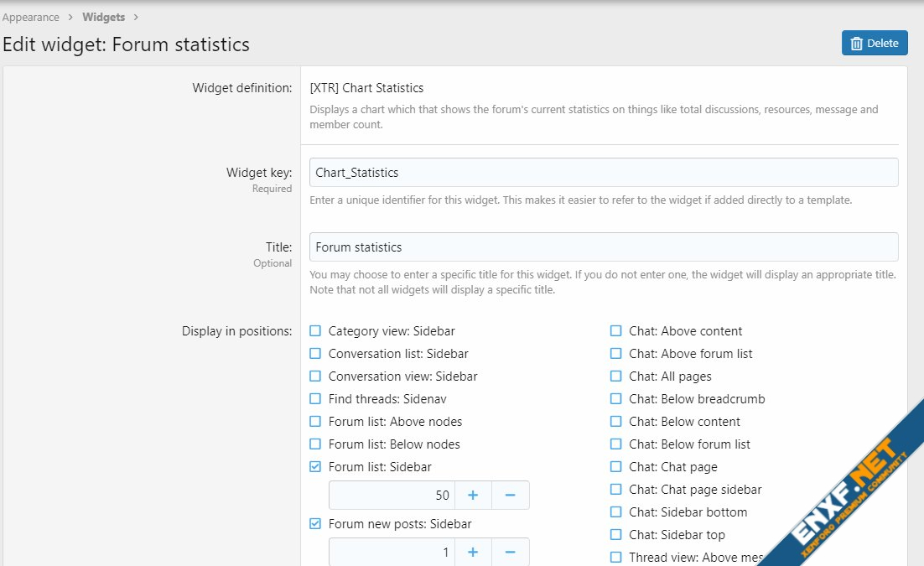Tick Chat: Below breadcrumb checkbox
Image resolution: width=924 pixels, height=566 pixels.
[x=616, y=399]
